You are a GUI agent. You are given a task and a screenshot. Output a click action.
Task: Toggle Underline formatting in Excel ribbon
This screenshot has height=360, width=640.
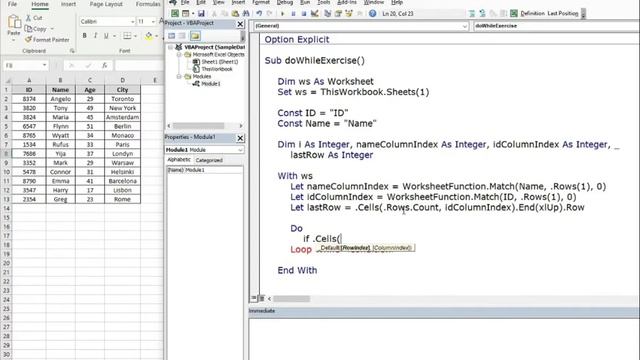(x=106, y=36)
